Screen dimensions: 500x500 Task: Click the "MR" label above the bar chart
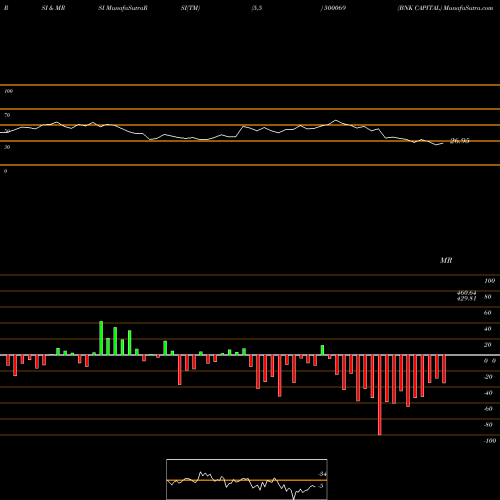(x=446, y=260)
